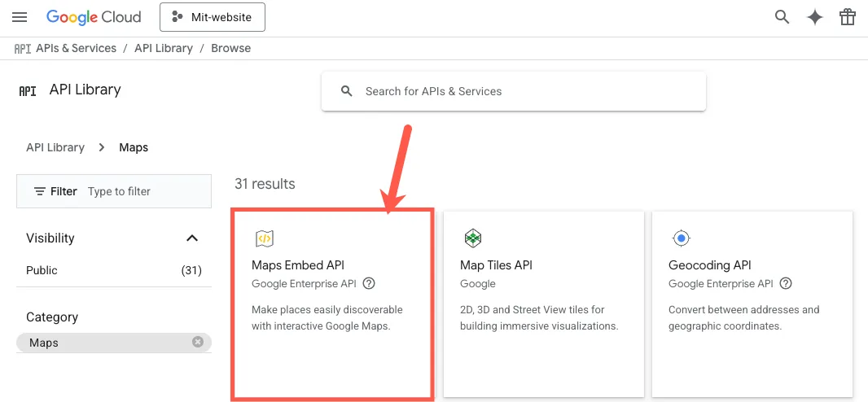The image size is (868, 402).
Task: Remove the Maps category chip
Action: click(x=198, y=343)
